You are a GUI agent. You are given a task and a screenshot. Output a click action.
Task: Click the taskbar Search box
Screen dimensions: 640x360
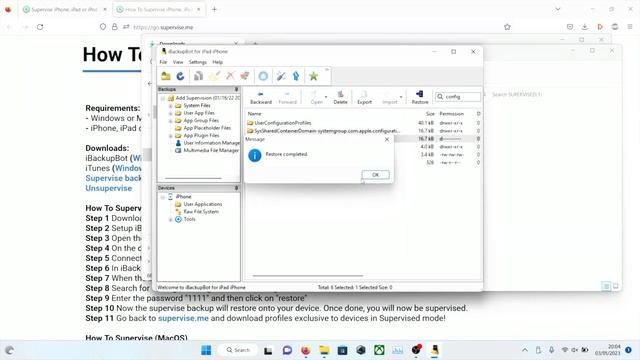(x=238, y=350)
